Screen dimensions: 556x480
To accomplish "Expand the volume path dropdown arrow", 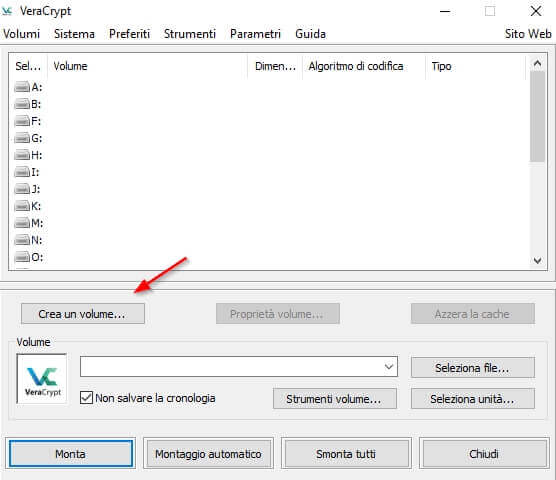I will (x=389, y=367).
